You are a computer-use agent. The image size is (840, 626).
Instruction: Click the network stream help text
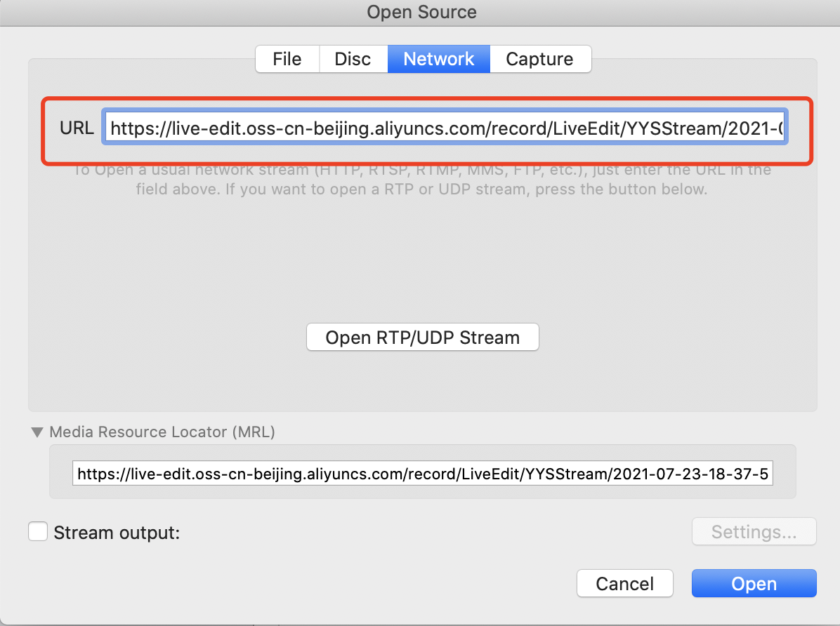tap(421, 180)
